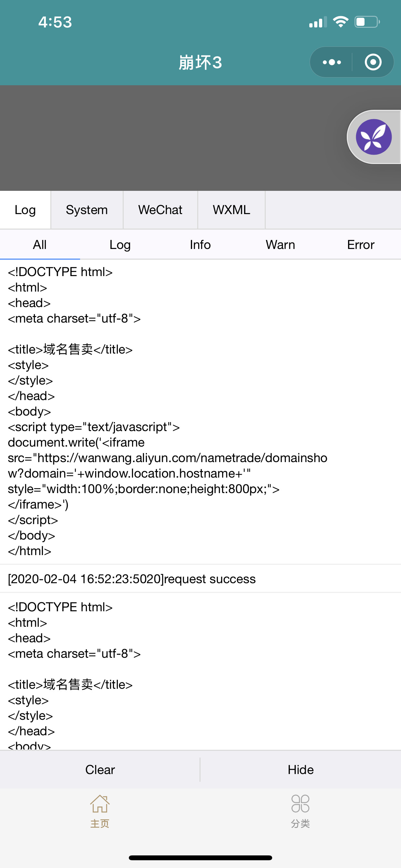Tap the style width:100% border:none line
The width and height of the screenshot is (401, 868).
(x=144, y=489)
